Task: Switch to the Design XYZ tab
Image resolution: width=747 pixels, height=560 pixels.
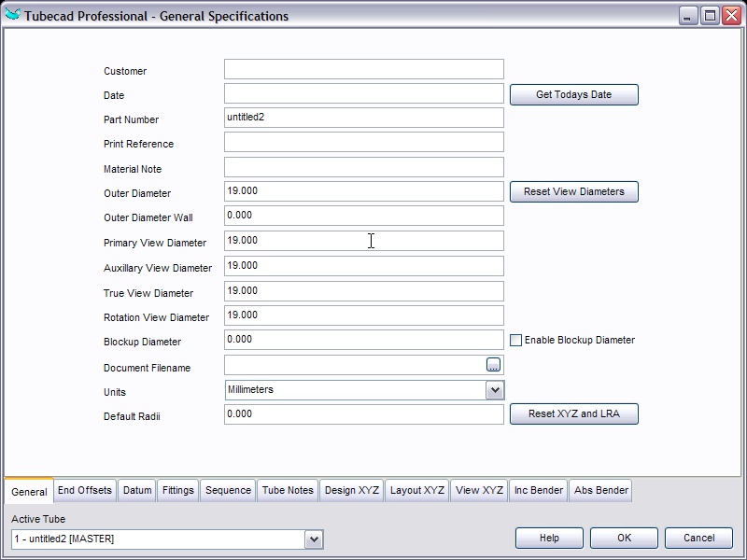Action: [352, 490]
